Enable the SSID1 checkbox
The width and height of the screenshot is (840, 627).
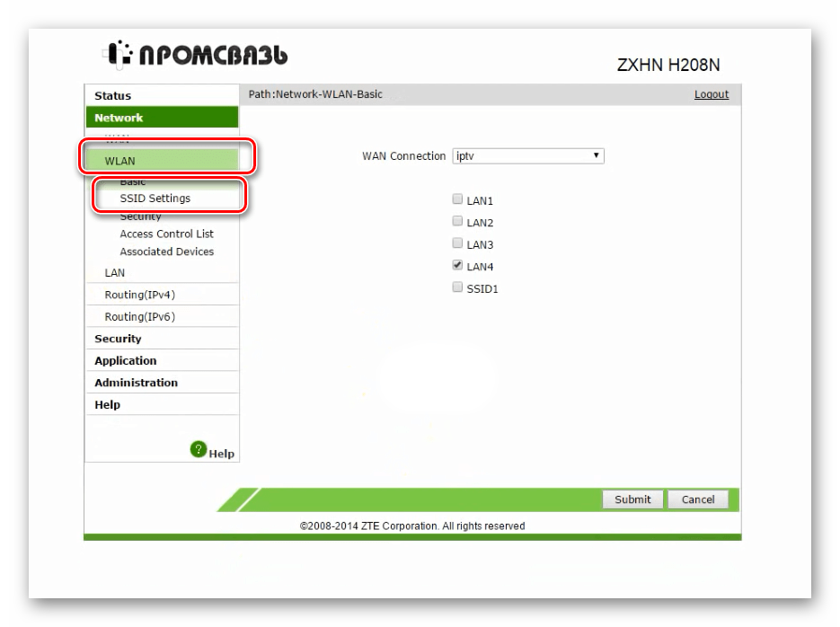tap(457, 287)
